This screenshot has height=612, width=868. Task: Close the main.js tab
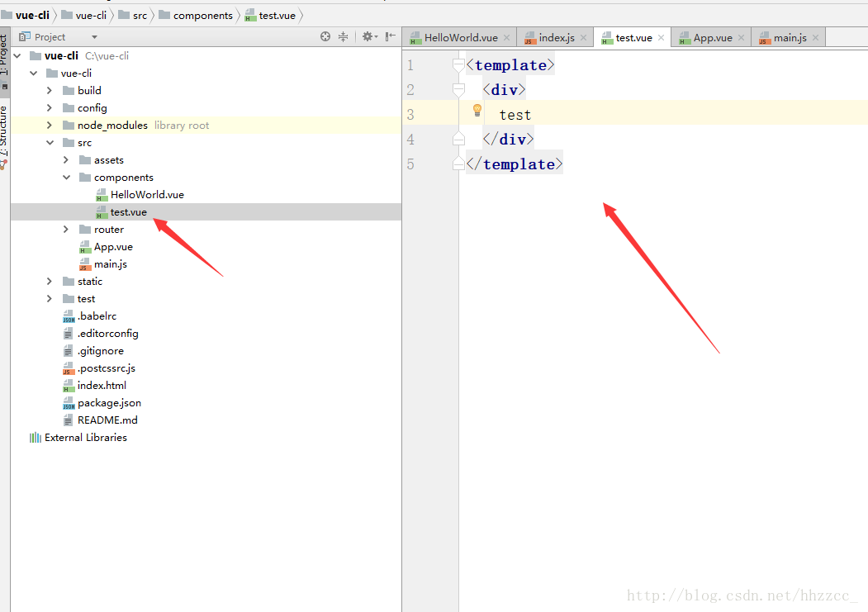(815, 38)
